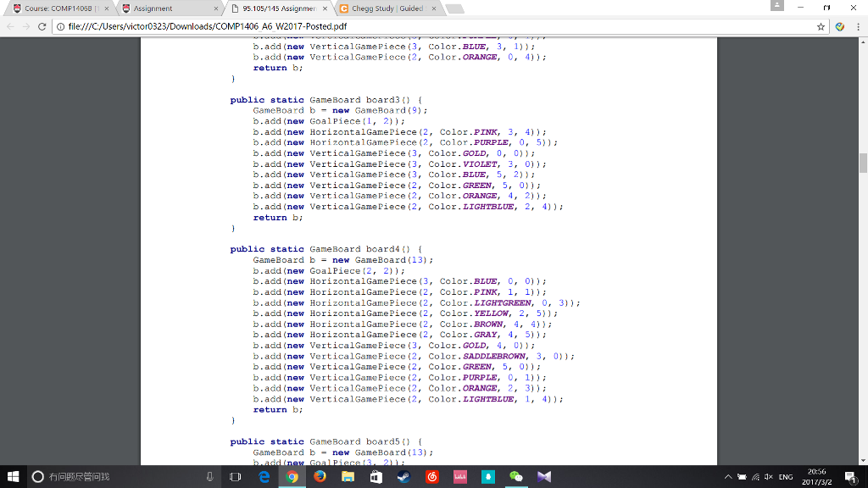Open the Windows Start menu
Screen dimensions: 868x488
[13, 477]
